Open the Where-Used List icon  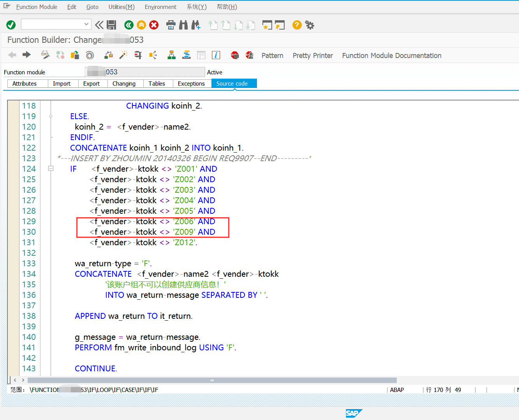click(153, 55)
